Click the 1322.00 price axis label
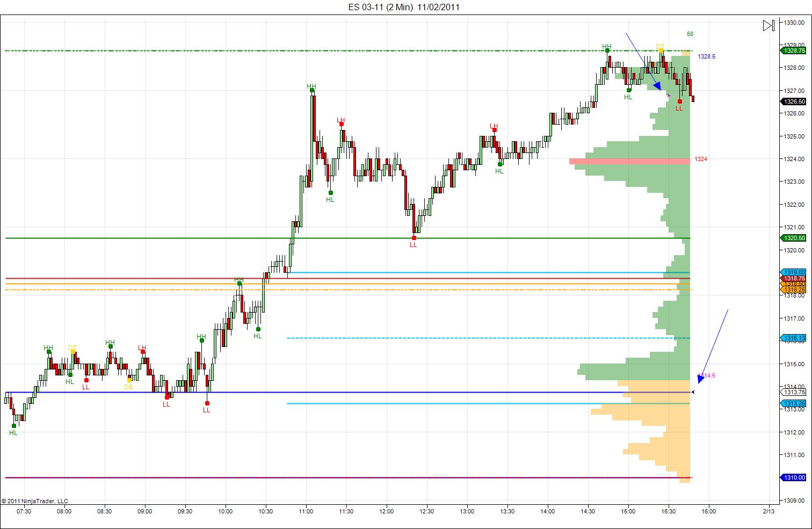The image size is (812, 529). (794, 205)
